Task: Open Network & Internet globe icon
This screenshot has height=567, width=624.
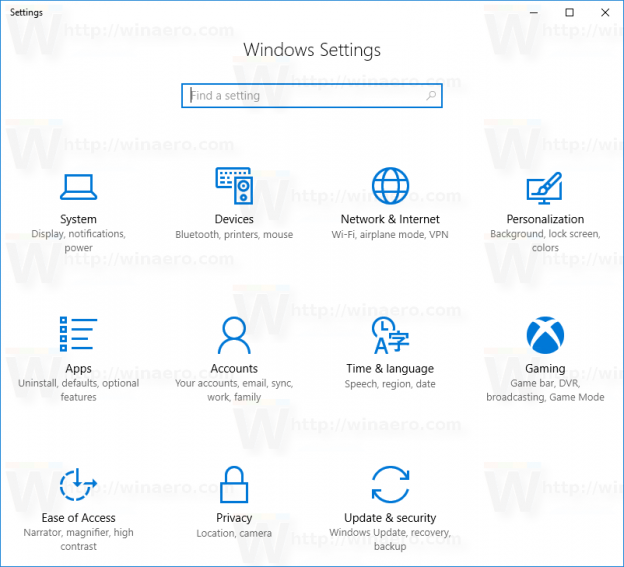Action: tap(390, 186)
